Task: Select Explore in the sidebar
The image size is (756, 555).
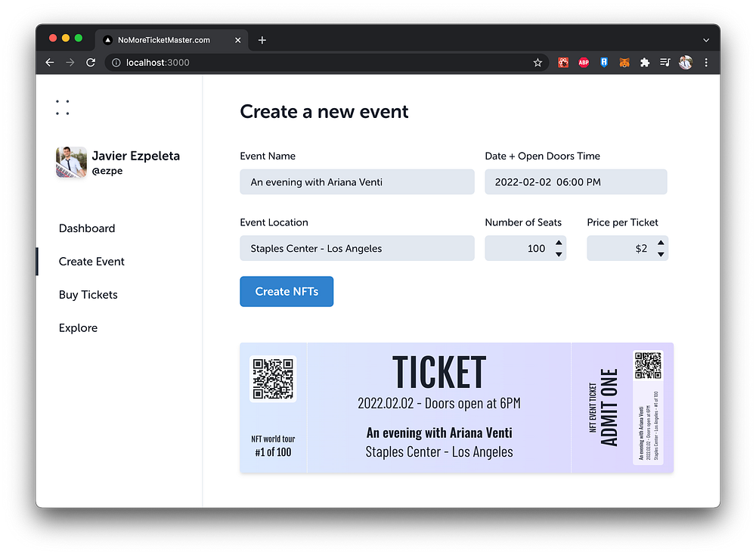Action: [78, 328]
